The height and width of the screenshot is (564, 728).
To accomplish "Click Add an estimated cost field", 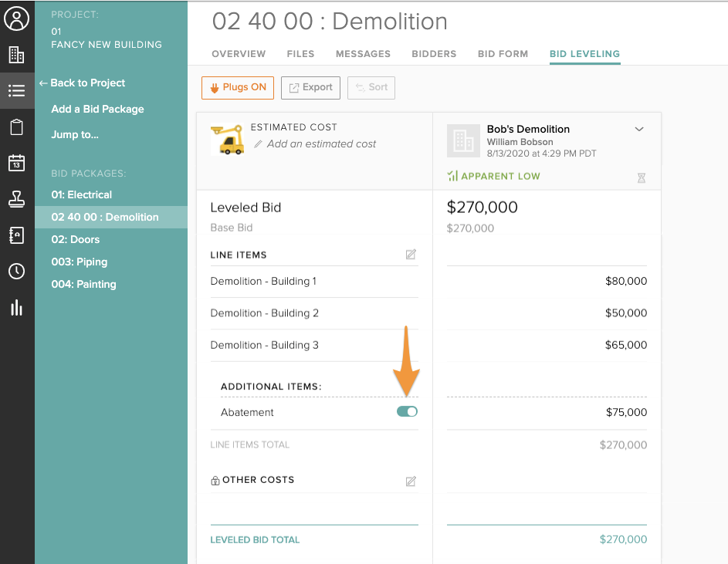I will pyautogui.click(x=321, y=144).
